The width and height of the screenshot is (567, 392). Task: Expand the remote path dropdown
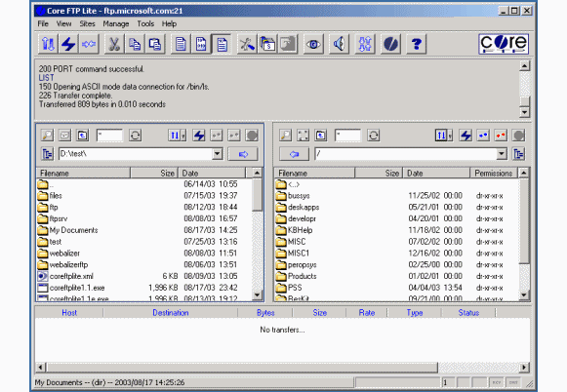click(x=502, y=154)
